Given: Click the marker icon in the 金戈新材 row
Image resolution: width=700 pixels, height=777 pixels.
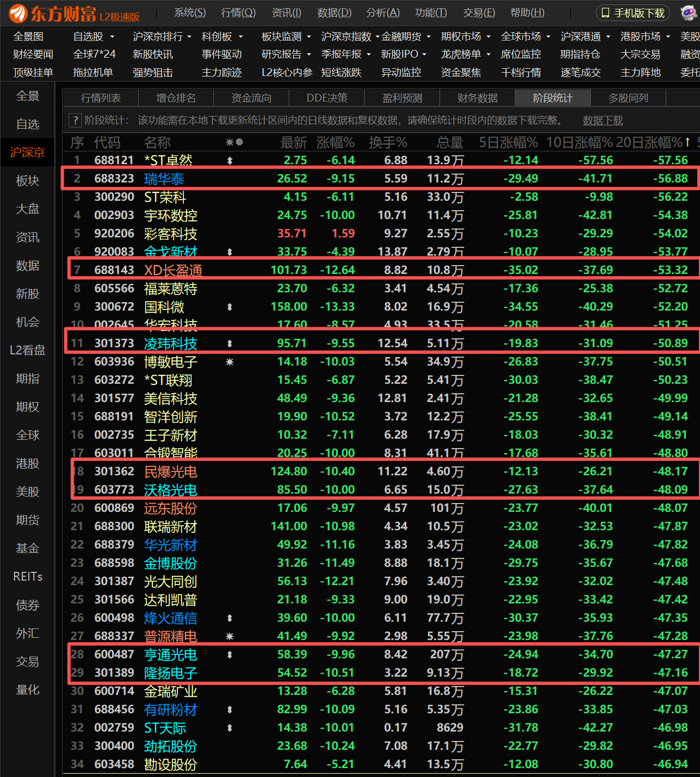Looking at the screenshot, I should [230, 252].
